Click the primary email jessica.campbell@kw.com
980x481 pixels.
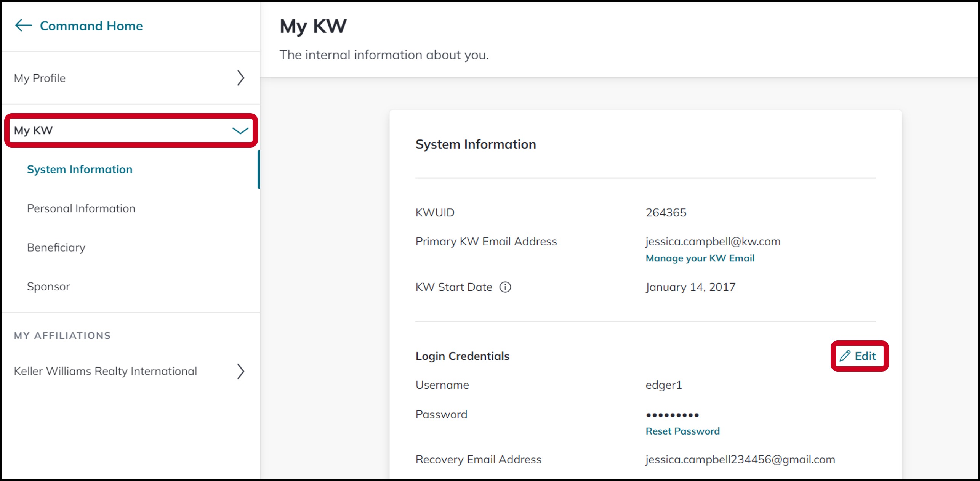pos(713,242)
